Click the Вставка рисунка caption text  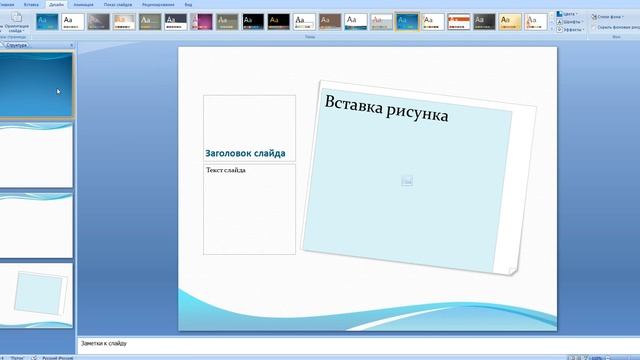(x=386, y=108)
